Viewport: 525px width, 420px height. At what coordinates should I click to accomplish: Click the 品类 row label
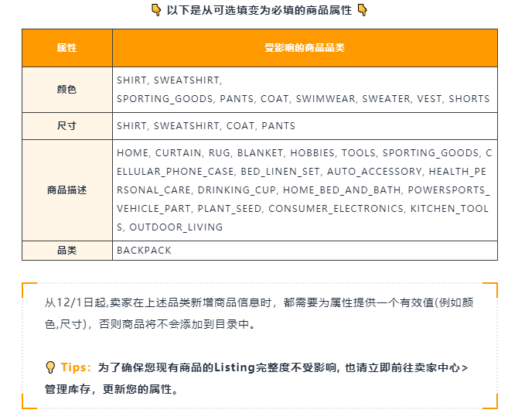point(67,251)
